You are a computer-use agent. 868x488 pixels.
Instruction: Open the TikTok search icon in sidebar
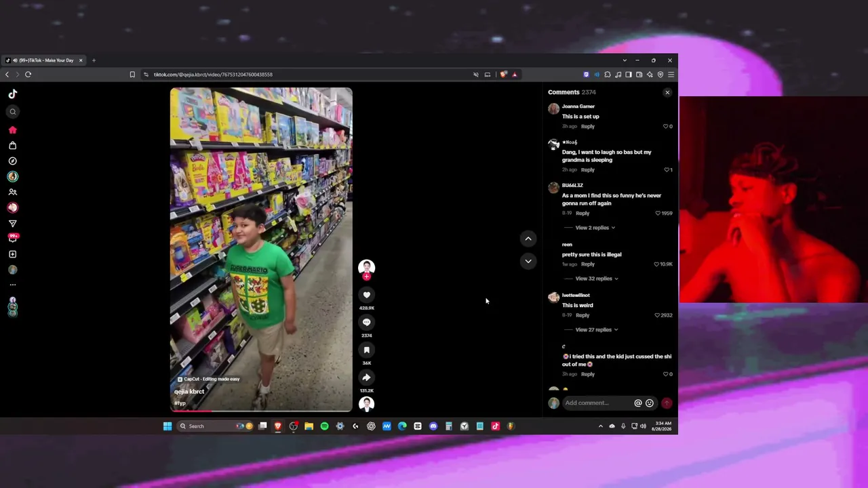click(13, 112)
